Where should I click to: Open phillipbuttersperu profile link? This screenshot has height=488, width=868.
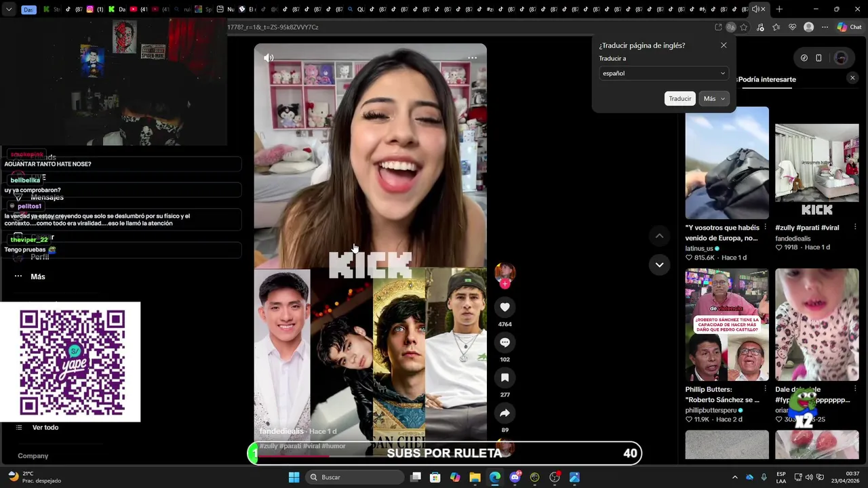tap(711, 411)
